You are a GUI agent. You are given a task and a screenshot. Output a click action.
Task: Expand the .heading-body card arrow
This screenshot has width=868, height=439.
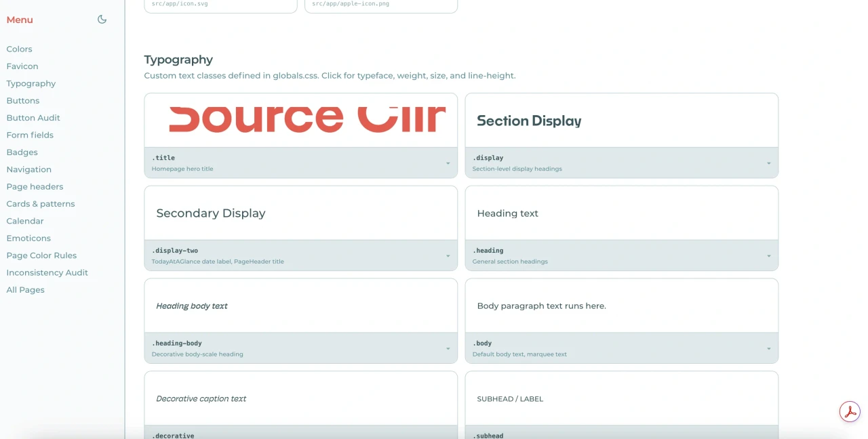pos(448,349)
